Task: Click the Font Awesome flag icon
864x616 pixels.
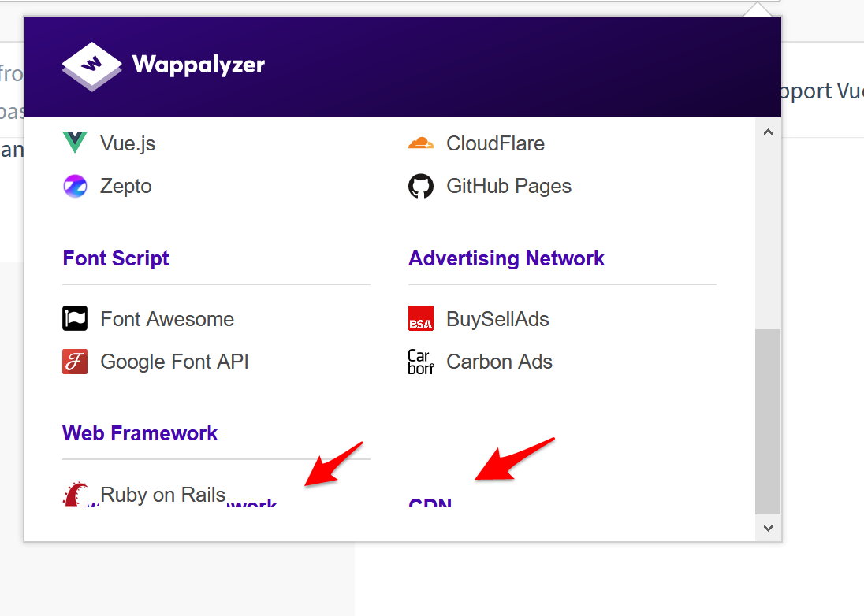Action: tap(75, 319)
